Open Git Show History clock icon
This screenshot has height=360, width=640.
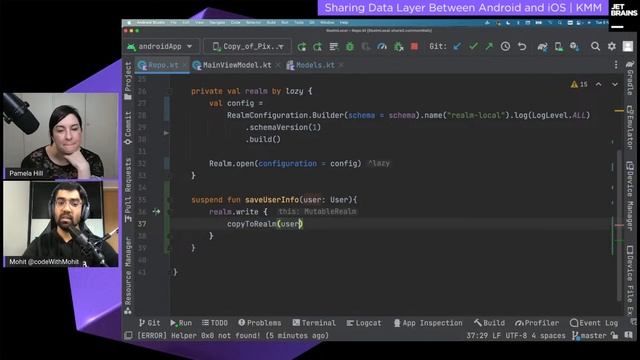[x=505, y=47]
